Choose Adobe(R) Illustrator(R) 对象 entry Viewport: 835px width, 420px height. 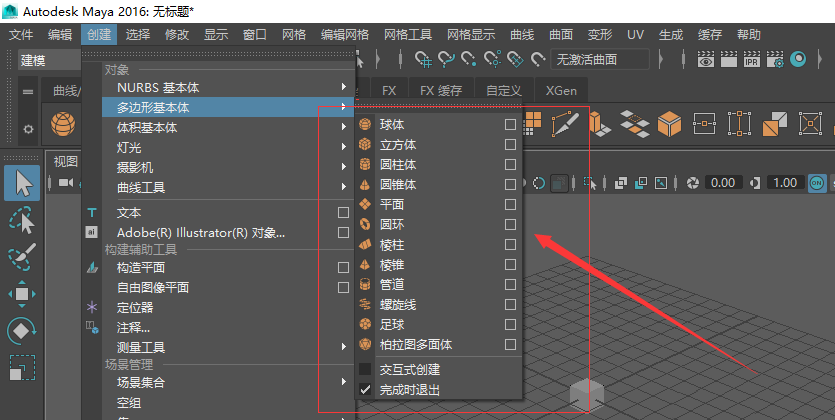(x=201, y=233)
